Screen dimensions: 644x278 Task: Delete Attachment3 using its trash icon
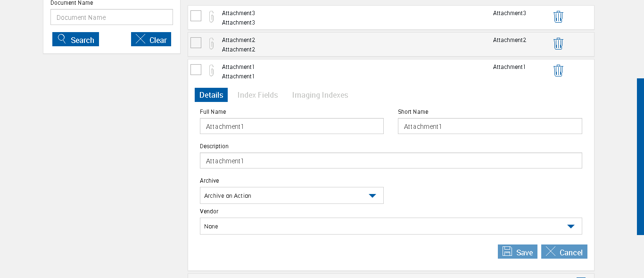point(558,17)
